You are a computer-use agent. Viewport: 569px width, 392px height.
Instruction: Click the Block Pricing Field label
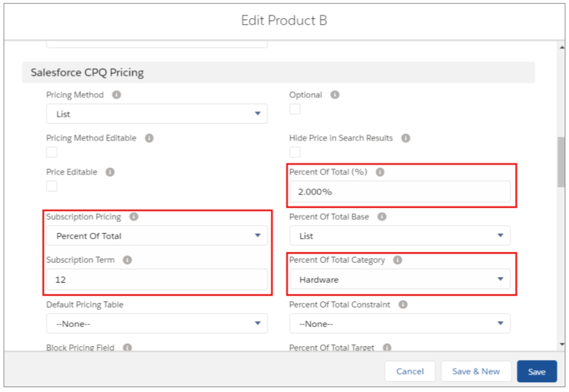[80, 347]
